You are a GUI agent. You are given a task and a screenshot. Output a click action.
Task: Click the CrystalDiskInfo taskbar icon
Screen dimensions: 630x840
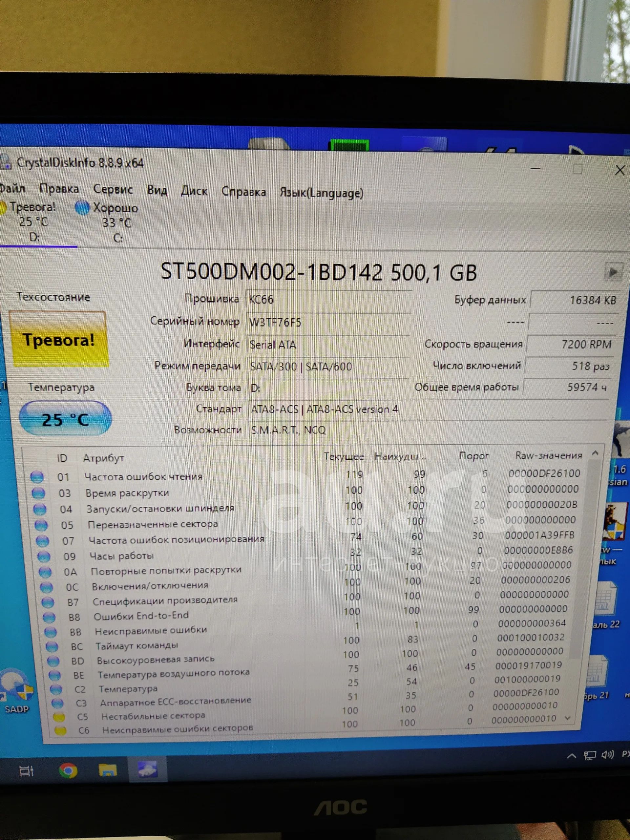pyautogui.click(x=147, y=769)
